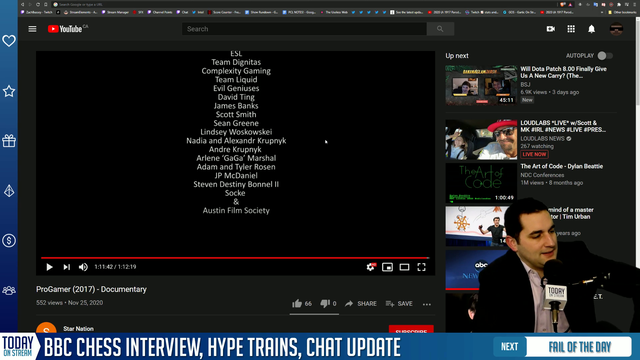Open the YouTube apps grid

[571, 29]
